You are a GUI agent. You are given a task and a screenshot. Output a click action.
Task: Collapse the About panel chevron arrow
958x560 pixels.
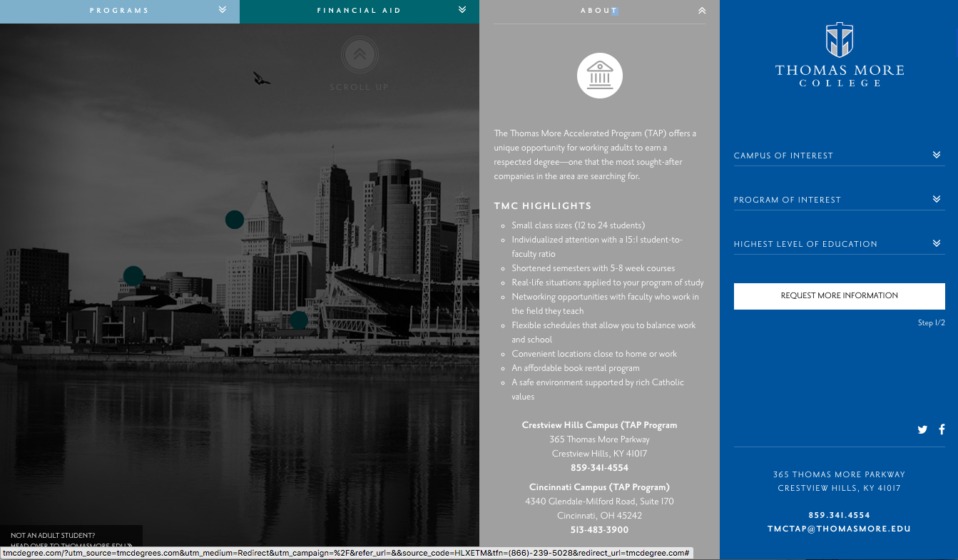(x=702, y=11)
